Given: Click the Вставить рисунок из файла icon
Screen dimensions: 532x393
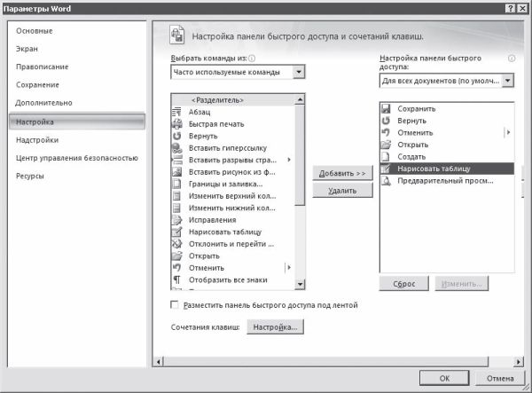Looking at the screenshot, I should (x=176, y=172).
